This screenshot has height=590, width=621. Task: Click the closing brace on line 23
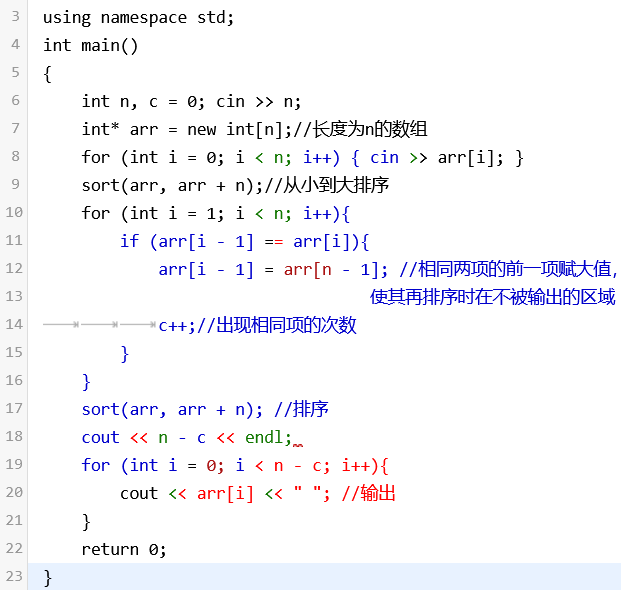click(x=48, y=577)
